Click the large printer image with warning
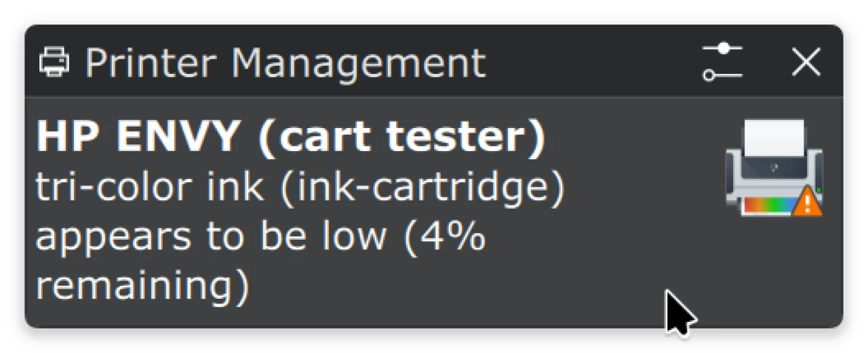 774,168
